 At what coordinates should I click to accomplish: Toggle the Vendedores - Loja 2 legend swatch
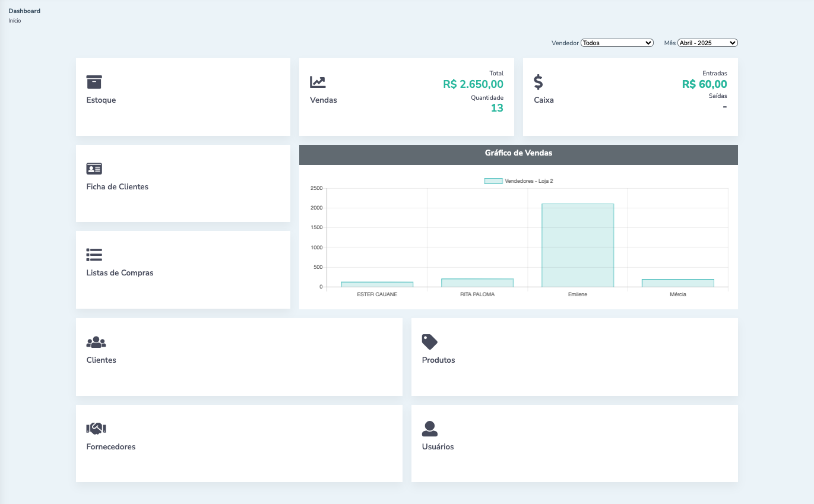(x=493, y=181)
